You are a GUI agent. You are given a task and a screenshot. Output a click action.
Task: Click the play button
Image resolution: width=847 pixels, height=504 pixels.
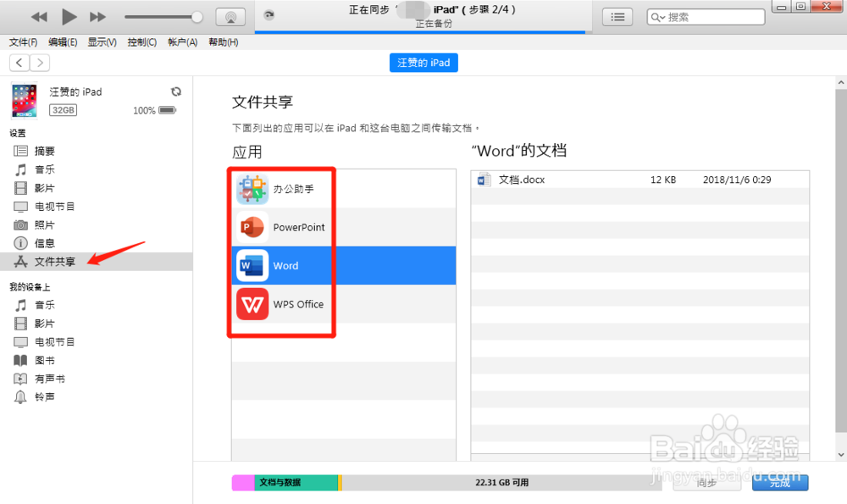(x=69, y=17)
